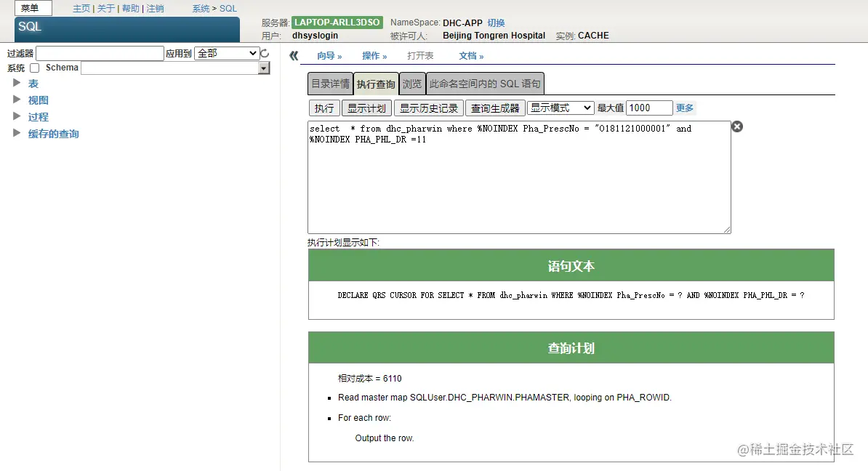Click the 'Read master map' plan line

tap(505, 398)
